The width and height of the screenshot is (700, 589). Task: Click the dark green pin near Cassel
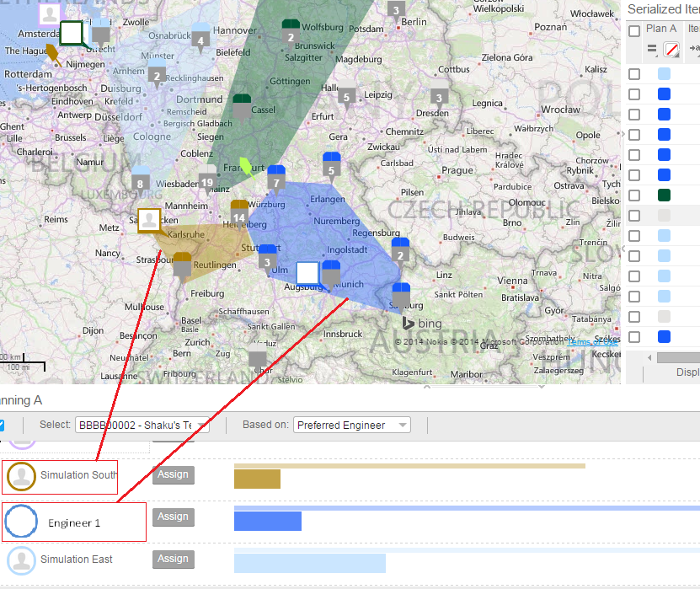point(242,107)
